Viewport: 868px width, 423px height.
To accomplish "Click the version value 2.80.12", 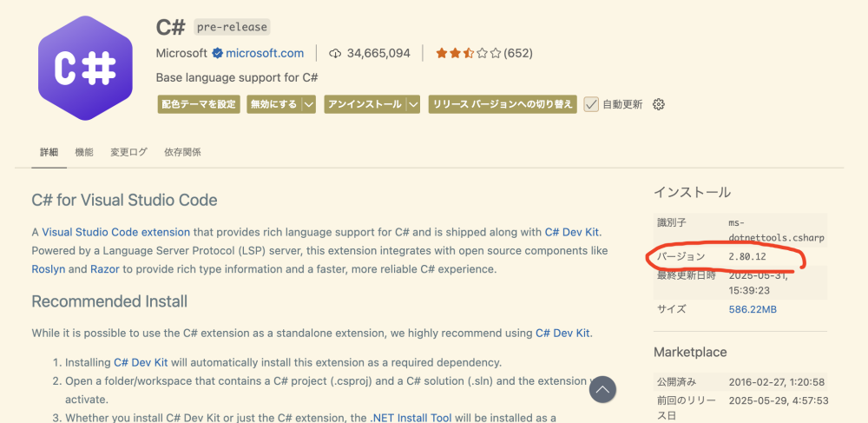I will point(748,256).
